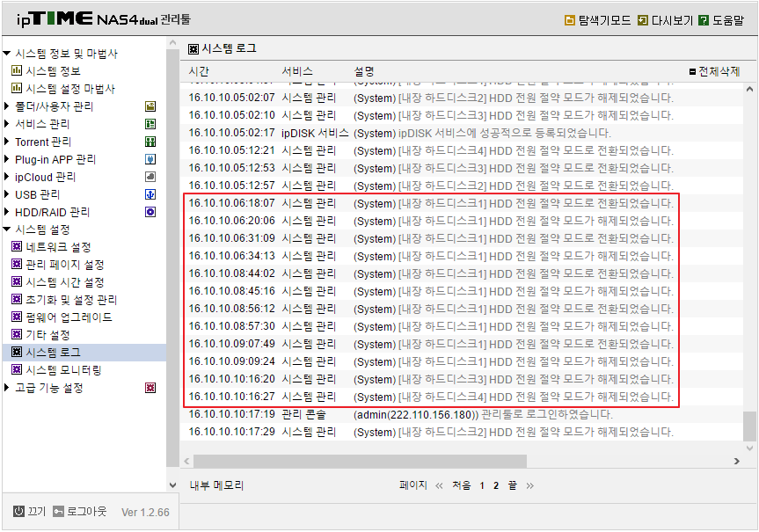759x532 pixels.
Task: Click the 관리 페이지 설정 purple icon
Action: coord(17,265)
